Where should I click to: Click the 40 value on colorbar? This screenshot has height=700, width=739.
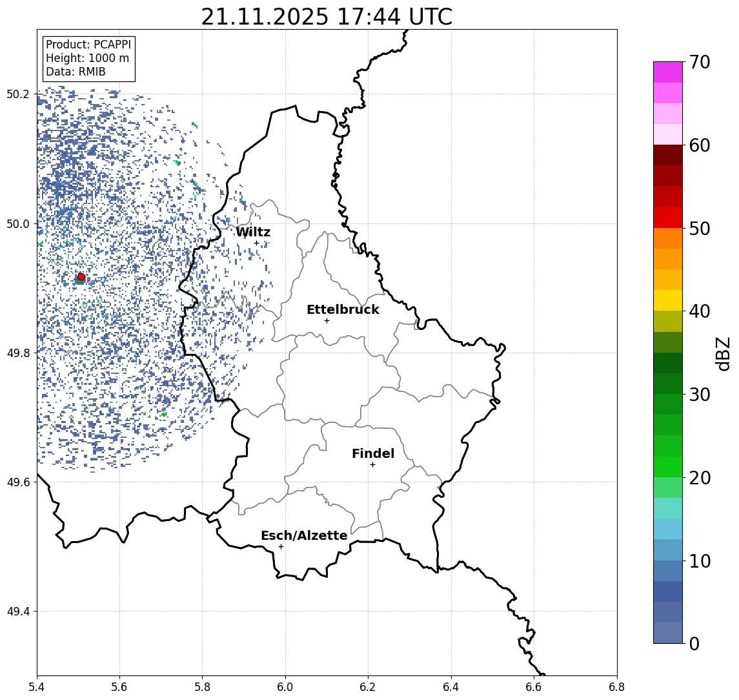pos(700,311)
